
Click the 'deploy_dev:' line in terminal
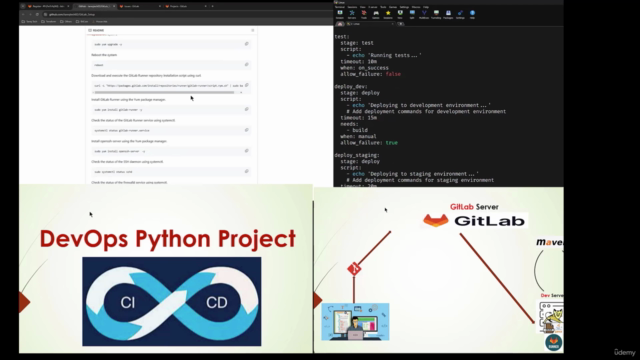[351, 87]
